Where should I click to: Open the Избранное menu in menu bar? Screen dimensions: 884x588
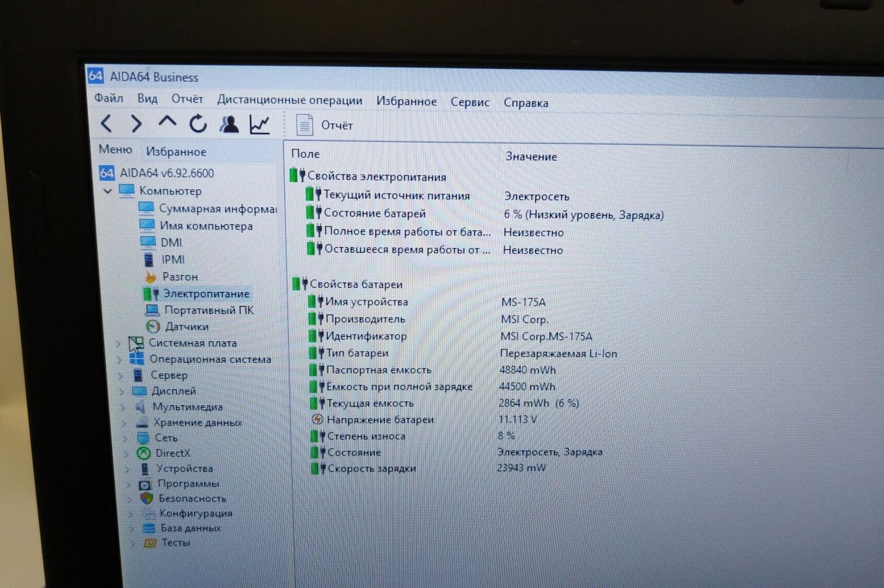(x=407, y=101)
